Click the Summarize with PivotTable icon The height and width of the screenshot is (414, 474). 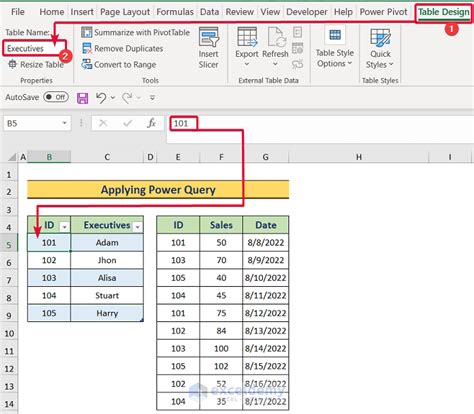[x=87, y=32]
